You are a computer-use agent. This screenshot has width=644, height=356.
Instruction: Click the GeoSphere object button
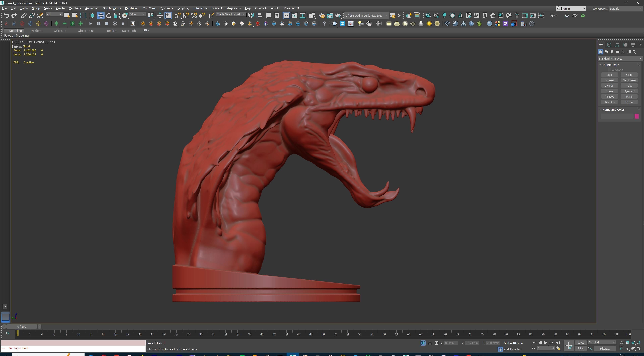tap(629, 80)
